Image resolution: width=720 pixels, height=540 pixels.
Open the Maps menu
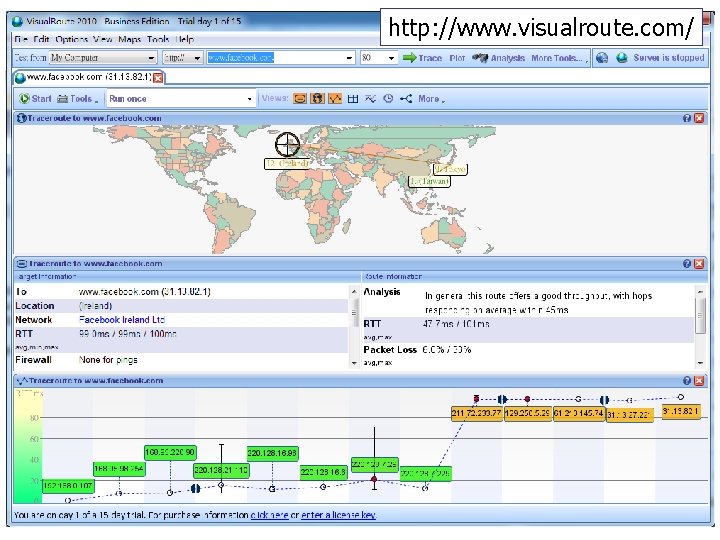(129, 39)
